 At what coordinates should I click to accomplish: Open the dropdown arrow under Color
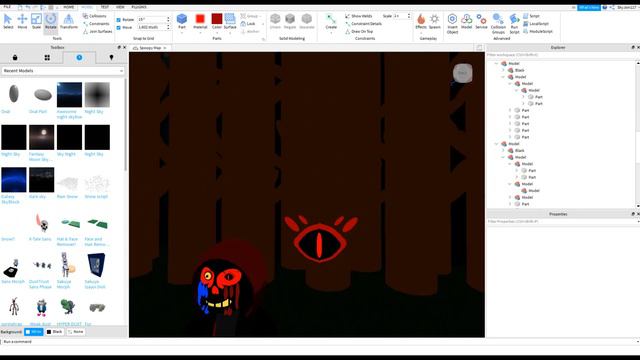(x=217, y=33)
